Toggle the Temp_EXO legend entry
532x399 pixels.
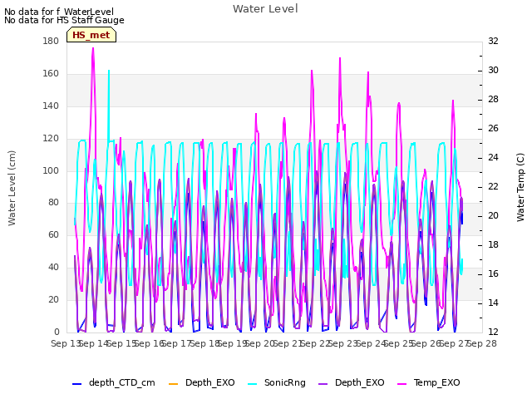(429, 382)
